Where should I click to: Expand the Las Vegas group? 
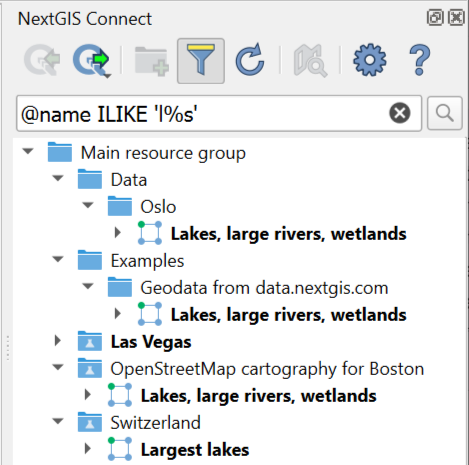click(58, 341)
